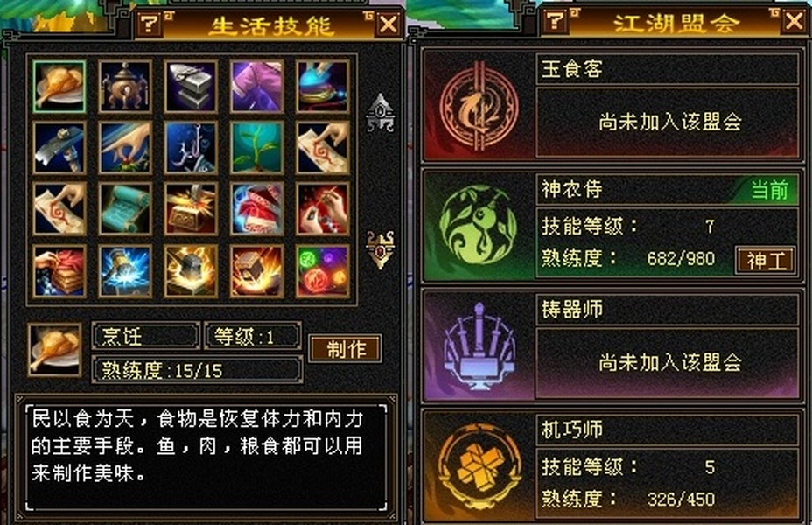Select the 铸器师 purple guild emblem

(479, 346)
